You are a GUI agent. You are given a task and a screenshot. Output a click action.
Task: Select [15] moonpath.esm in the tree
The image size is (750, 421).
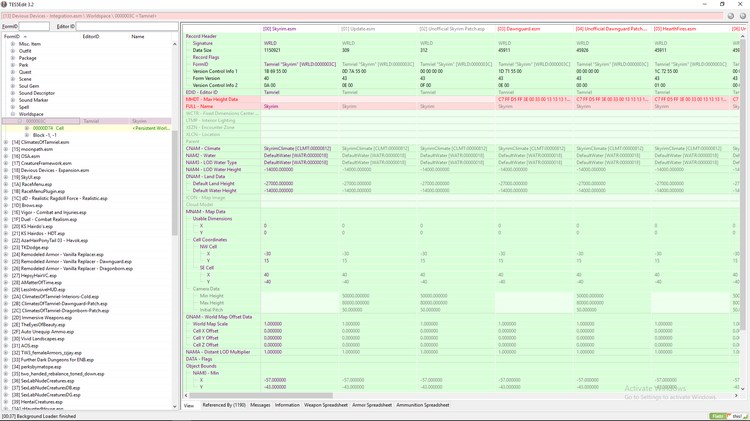(32, 149)
